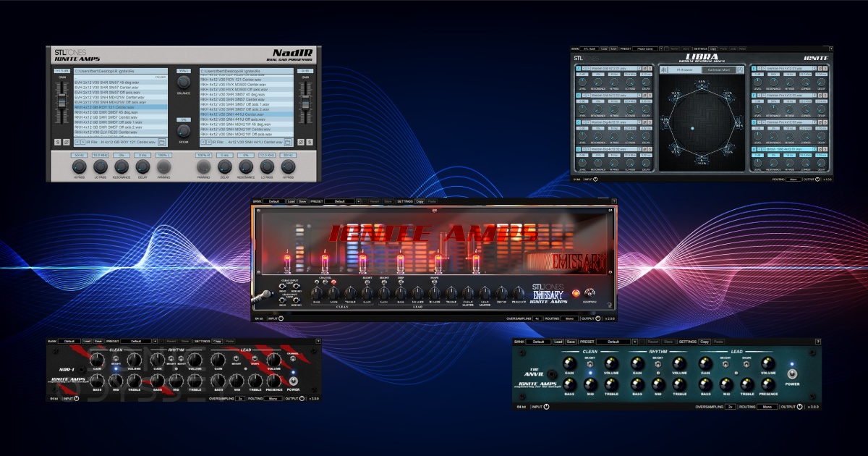Click the X clear icon on Libra channel H

click(x=814, y=150)
